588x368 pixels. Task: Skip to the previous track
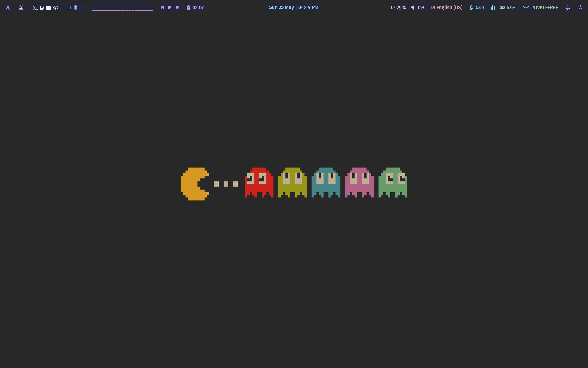(162, 7)
